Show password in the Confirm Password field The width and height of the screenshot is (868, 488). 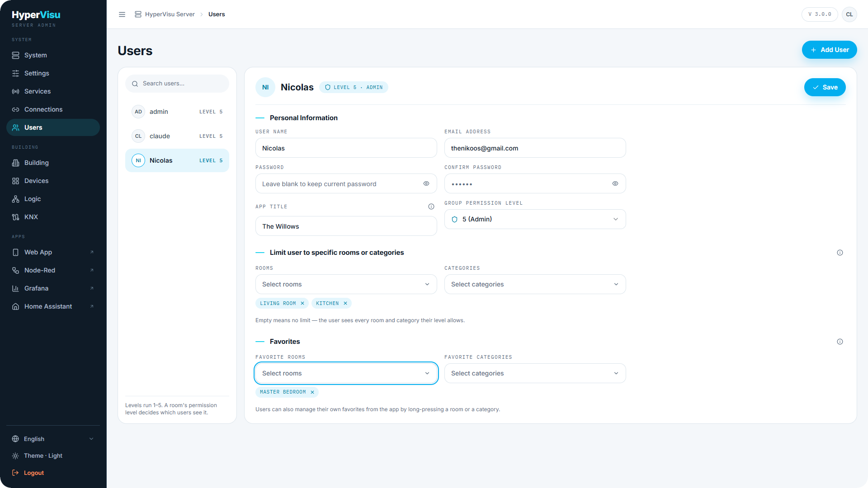pyautogui.click(x=615, y=183)
